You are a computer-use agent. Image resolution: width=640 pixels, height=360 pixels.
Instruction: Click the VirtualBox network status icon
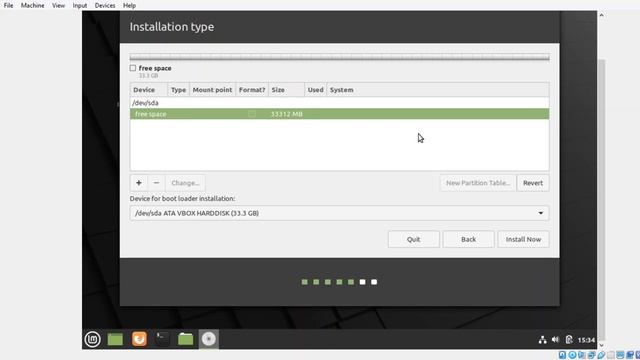coord(591,355)
